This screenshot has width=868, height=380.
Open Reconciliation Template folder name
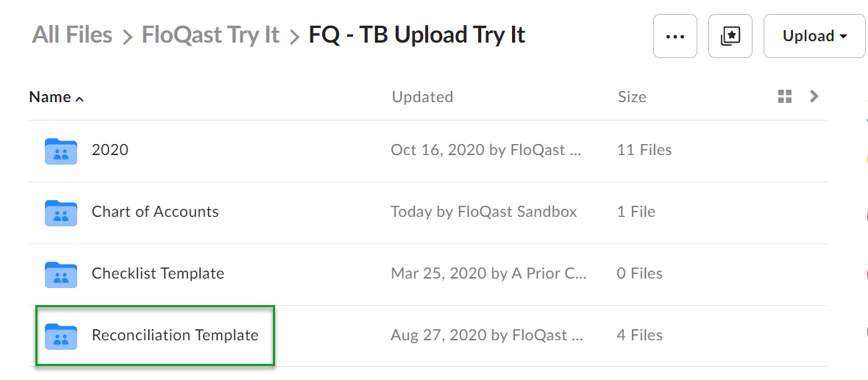(175, 335)
